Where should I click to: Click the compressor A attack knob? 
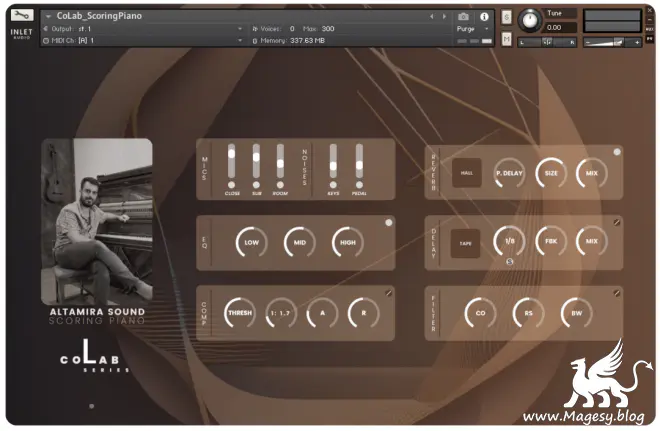[322, 313]
